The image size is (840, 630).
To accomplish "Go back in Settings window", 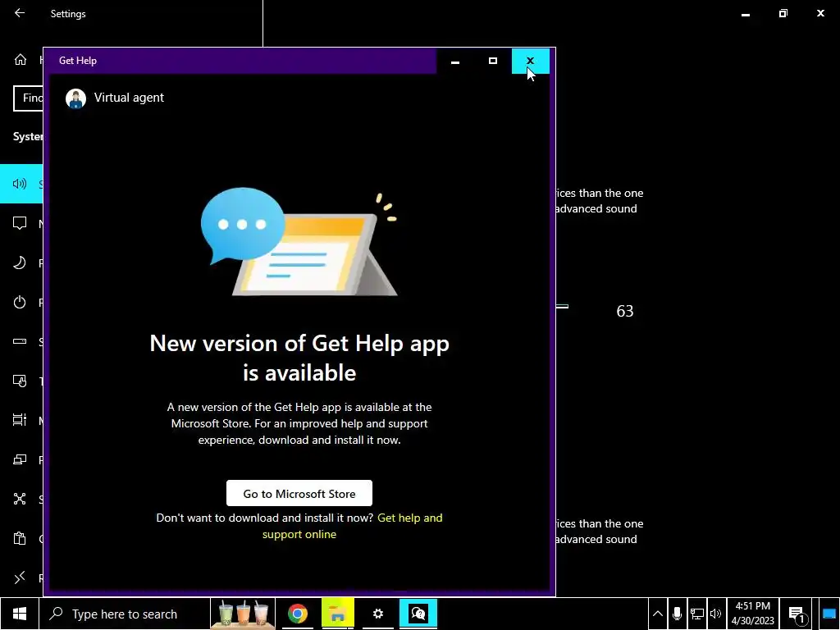I will coord(20,13).
